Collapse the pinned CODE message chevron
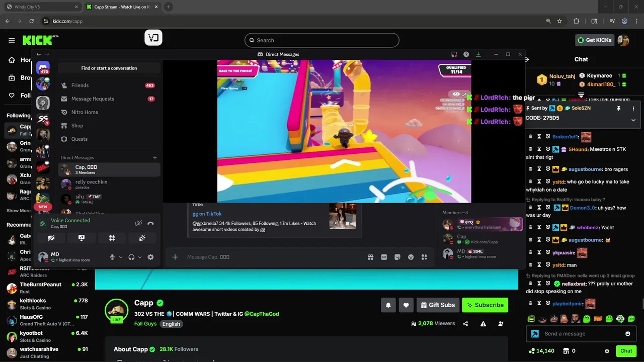 tap(633, 120)
